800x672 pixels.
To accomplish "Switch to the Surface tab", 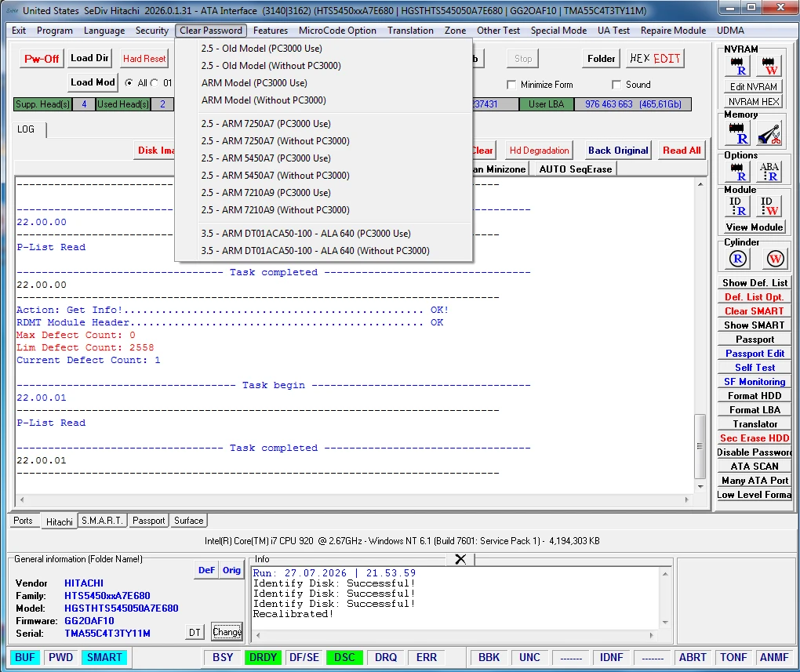I will 189,521.
